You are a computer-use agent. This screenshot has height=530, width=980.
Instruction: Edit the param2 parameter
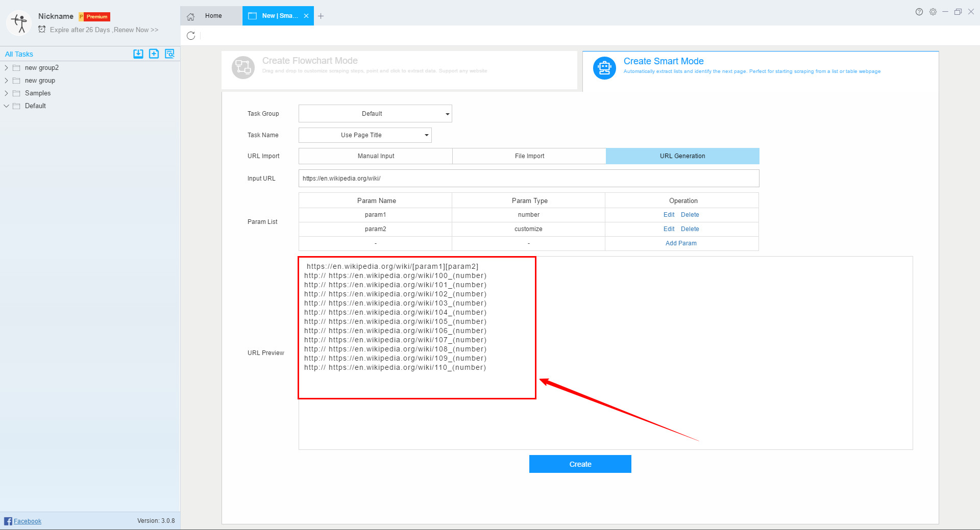[669, 229]
